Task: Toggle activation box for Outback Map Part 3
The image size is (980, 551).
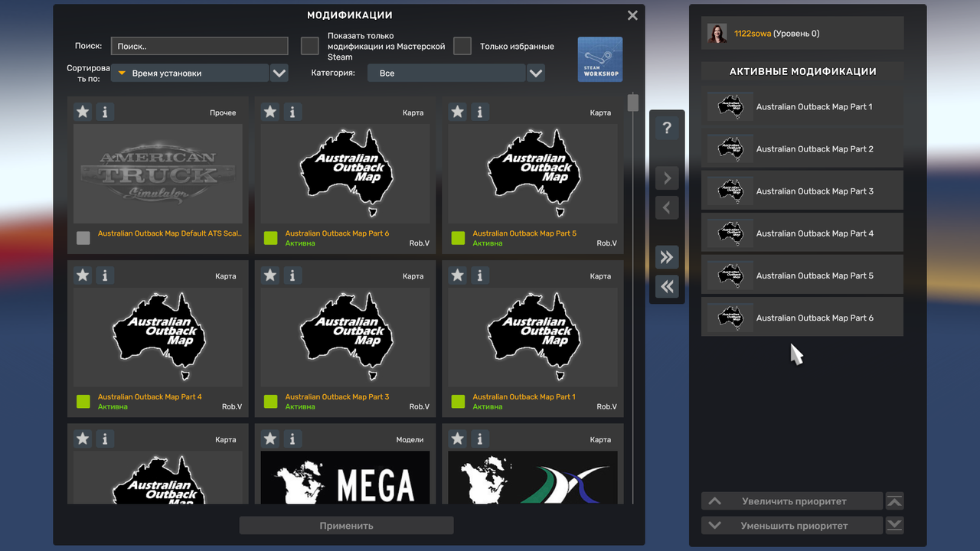Action: [270, 401]
